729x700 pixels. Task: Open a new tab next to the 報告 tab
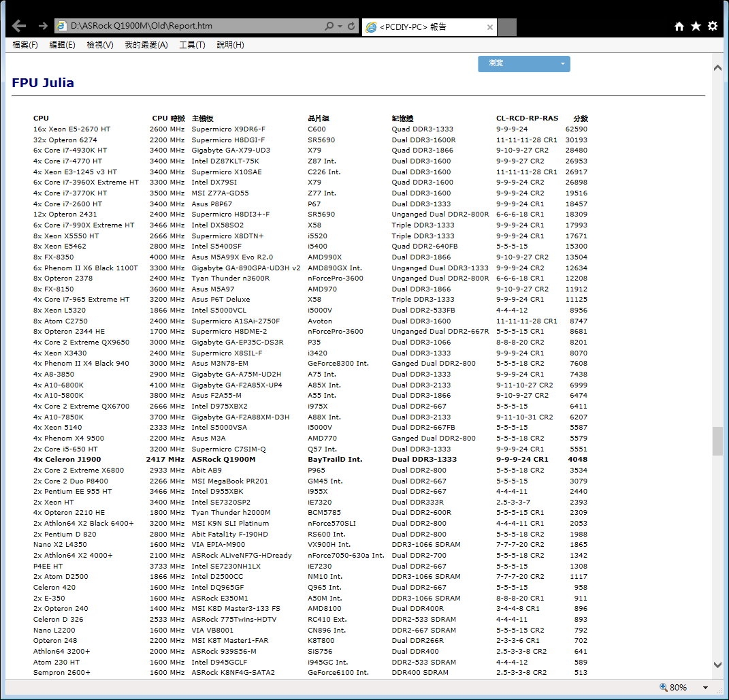[x=507, y=27]
